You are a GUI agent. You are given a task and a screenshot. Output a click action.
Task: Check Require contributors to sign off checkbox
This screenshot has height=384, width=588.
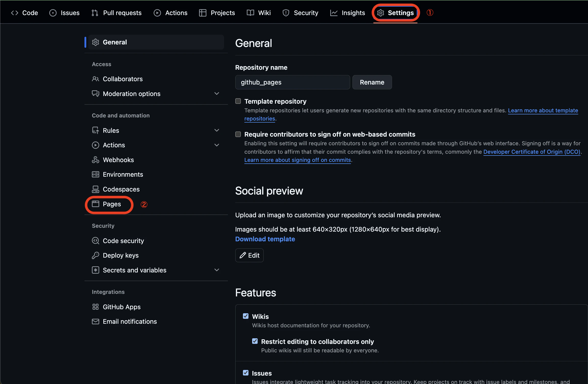tap(238, 134)
